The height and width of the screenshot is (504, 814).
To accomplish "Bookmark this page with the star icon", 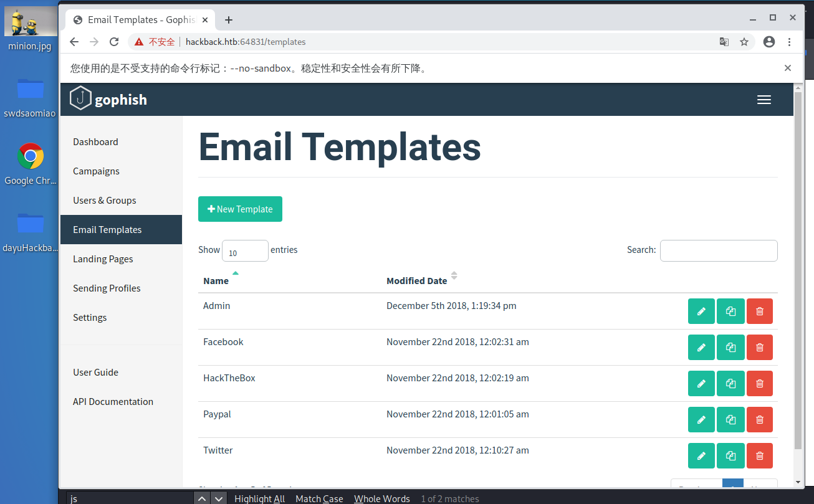I will point(744,42).
